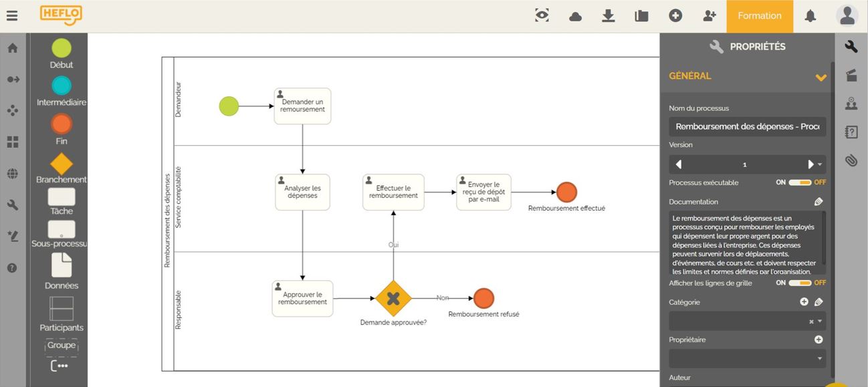Select the Données data shape

[x=62, y=265]
